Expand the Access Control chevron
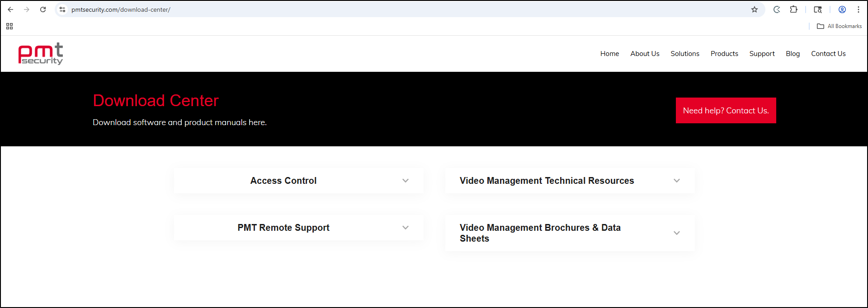 coord(406,181)
